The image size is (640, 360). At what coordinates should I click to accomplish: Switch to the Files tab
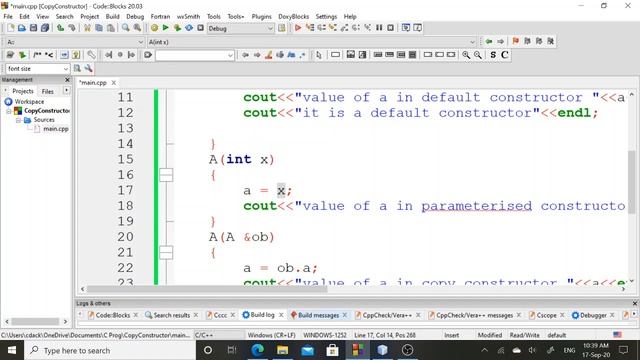pos(48,91)
